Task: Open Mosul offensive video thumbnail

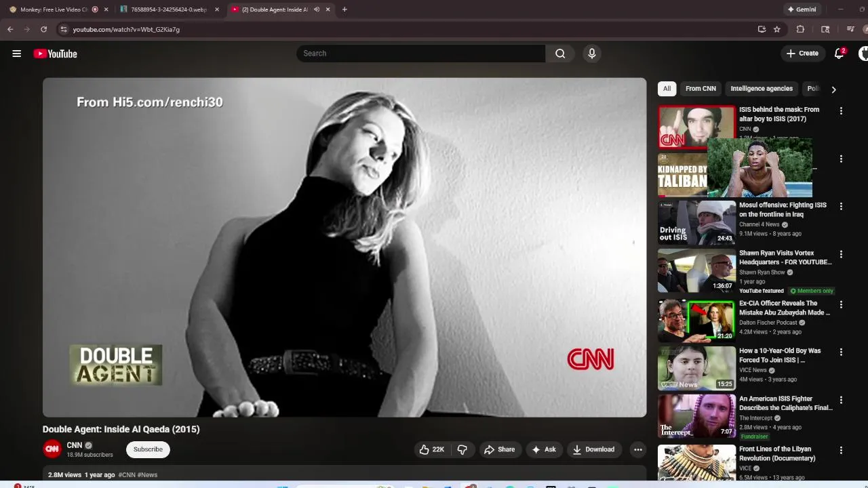Action: click(696, 222)
